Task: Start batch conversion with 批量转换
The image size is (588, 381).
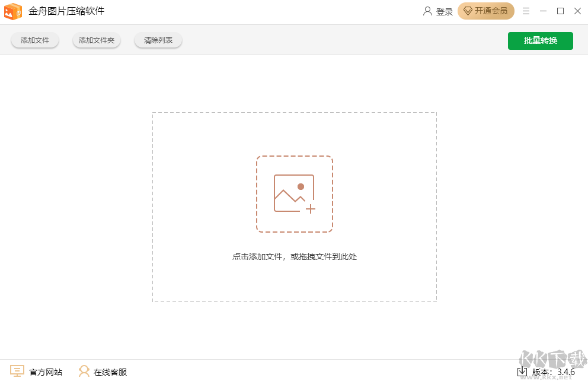Action: pos(540,40)
